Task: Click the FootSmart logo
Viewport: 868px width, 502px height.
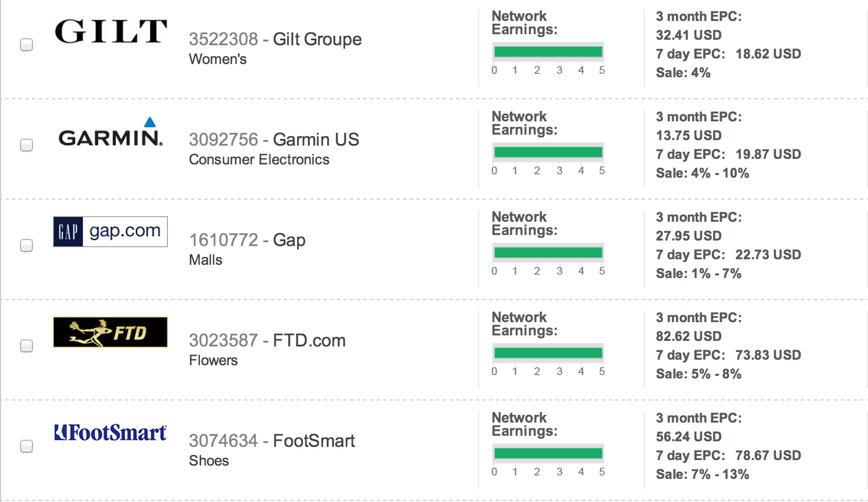Action: coord(110,432)
